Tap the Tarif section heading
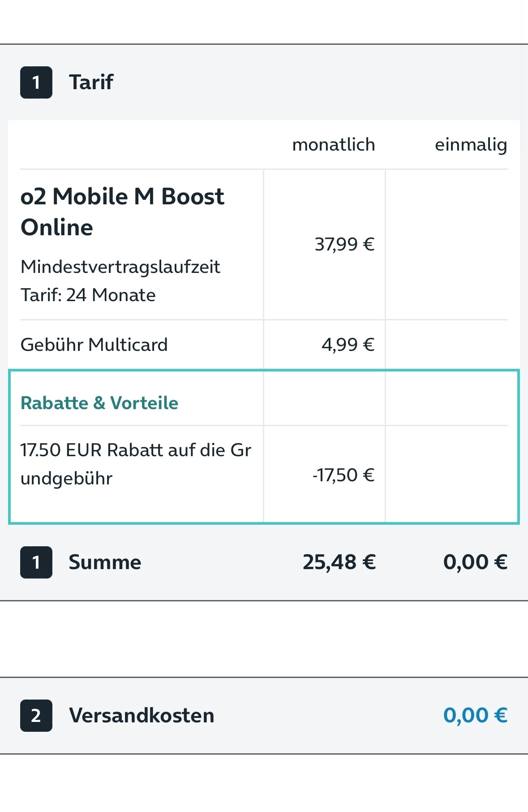 pyautogui.click(x=91, y=82)
